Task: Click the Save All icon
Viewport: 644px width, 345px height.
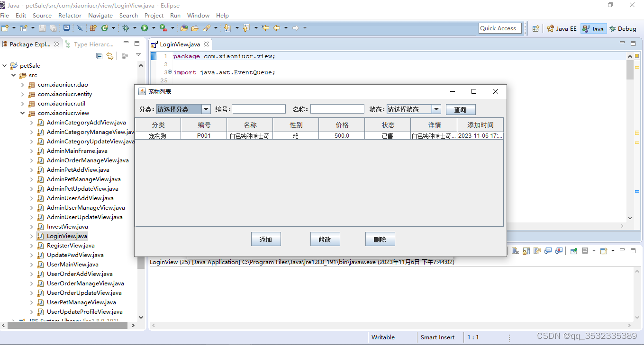Action: click(54, 28)
